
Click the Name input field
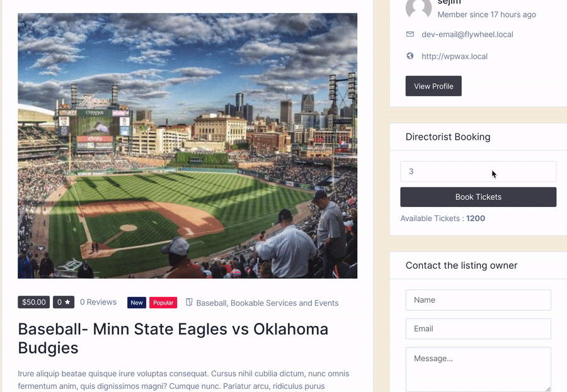coord(478,300)
